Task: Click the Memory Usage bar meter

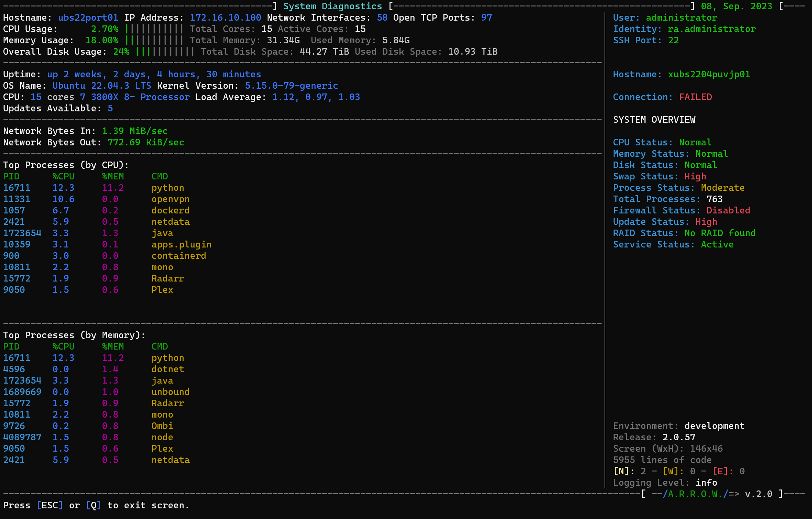Action: pyautogui.click(x=154, y=40)
